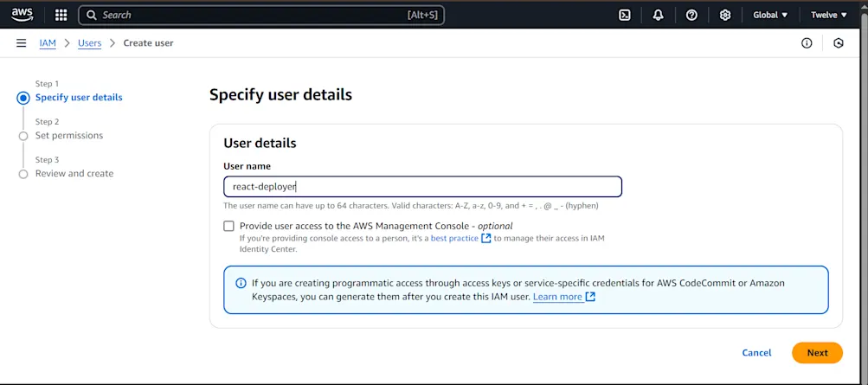The width and height of the screenshot is (868, 385).
Task: Click the info icon in the blue notice box
Action: (x=241, y=283)
